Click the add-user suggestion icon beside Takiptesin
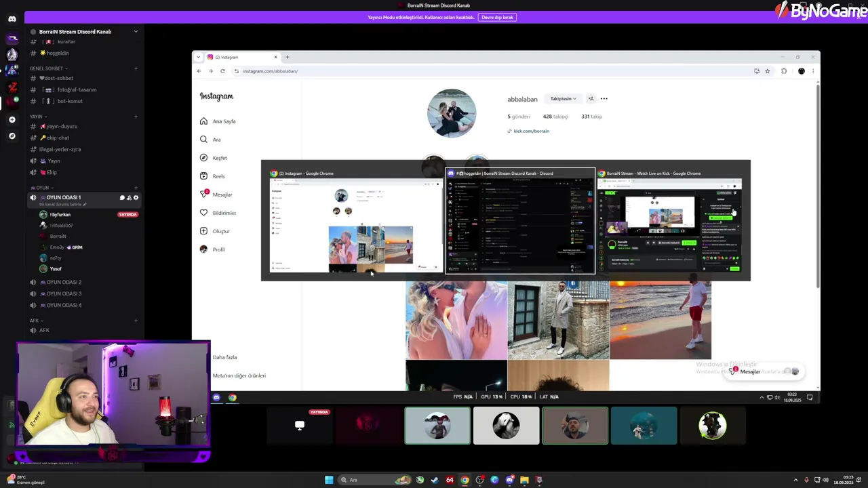The width and height of the screenshot is (868, 488). pyautogui.click(x=591, y=99)
